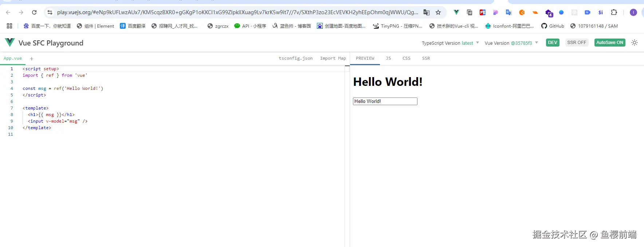Toggle the DEV mode button
The image size is (644, 247).
click(553, 43)
